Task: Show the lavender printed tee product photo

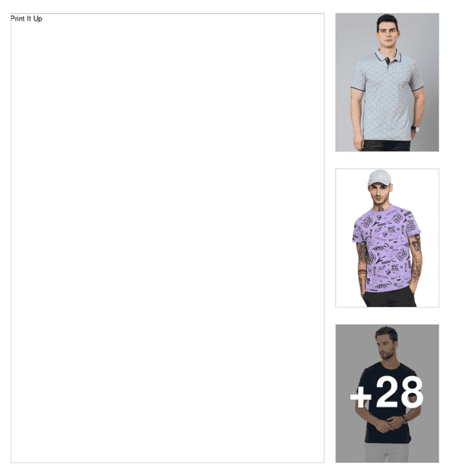Action: tap(387, 238)
